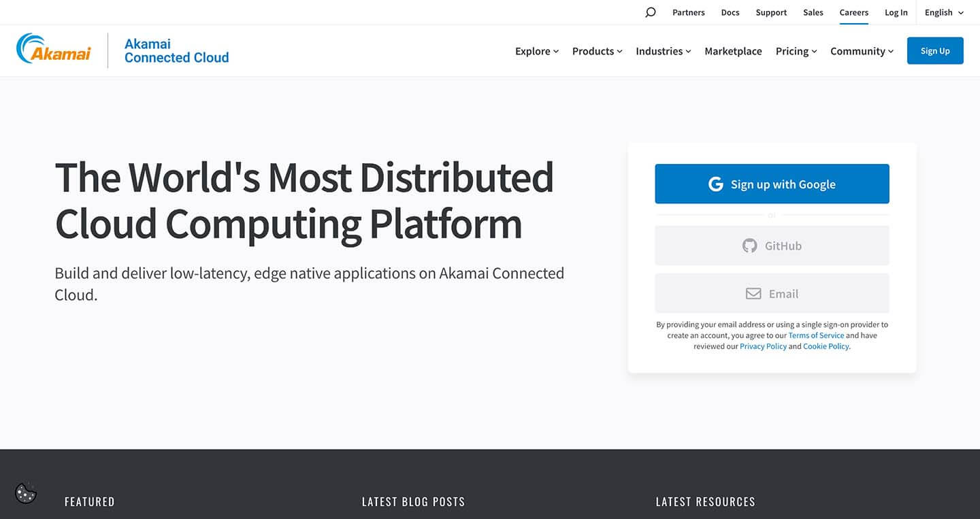Open the Privacy Policy link
Image resolution: width=980 pixels, height=519 pixels.
click(x=763, y=346)
